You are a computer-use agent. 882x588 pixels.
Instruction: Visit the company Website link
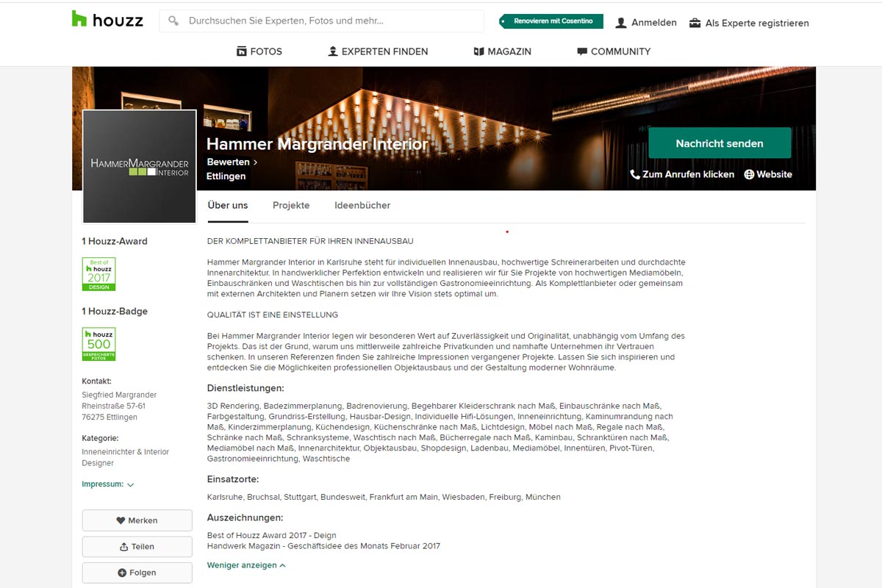pyautogui.click(x=768, y=174)
